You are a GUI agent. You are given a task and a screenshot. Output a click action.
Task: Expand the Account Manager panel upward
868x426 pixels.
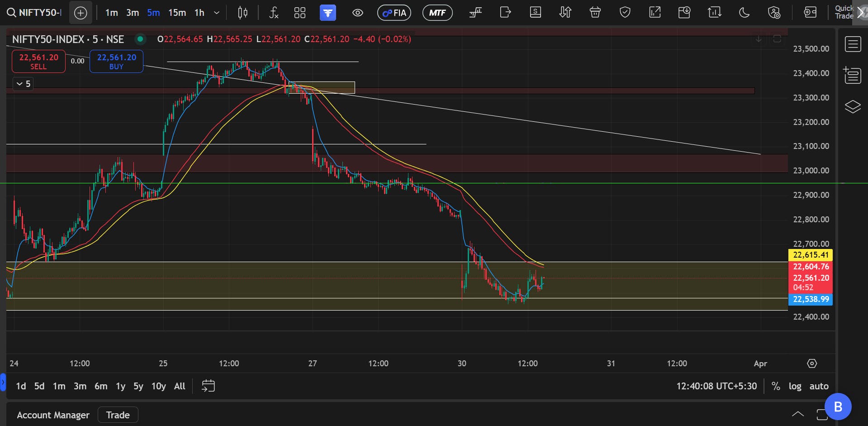[x=798, y=414]
